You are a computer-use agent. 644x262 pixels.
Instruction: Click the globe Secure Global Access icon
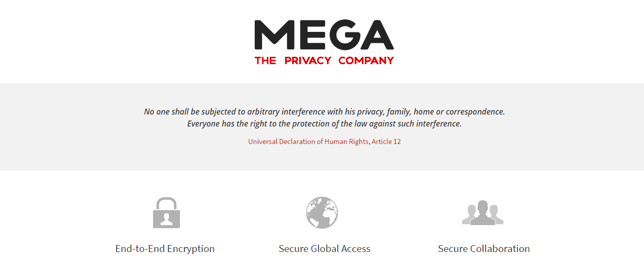[322, 213]
